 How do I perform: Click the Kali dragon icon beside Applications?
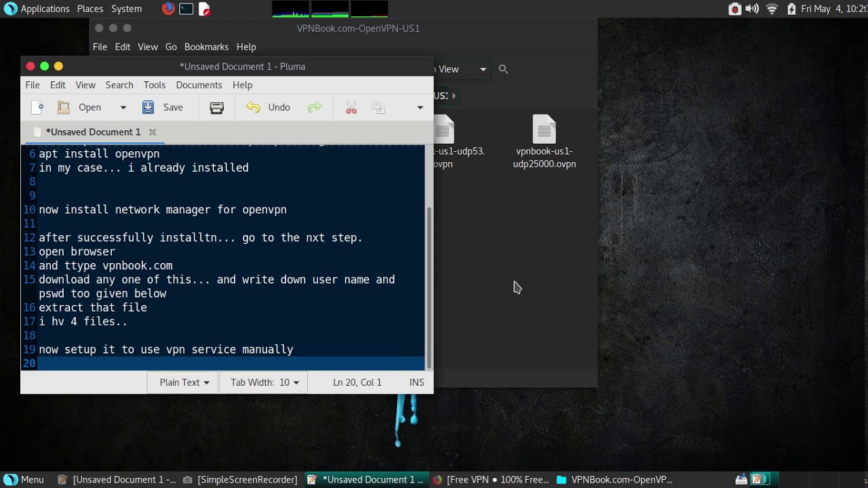pyautogui.click(x=10, y=9)
